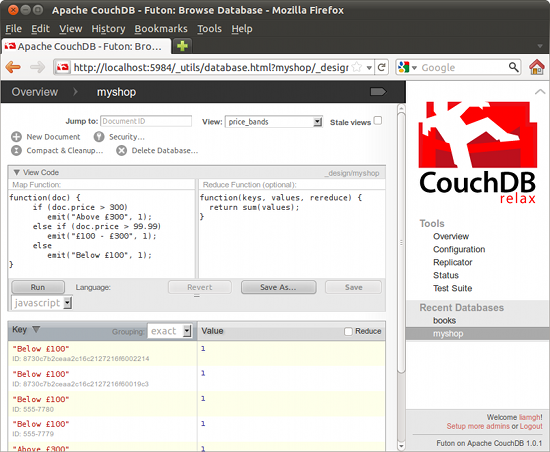
Task: Open Replicator in the sidebar
Action: click(452, 262)
